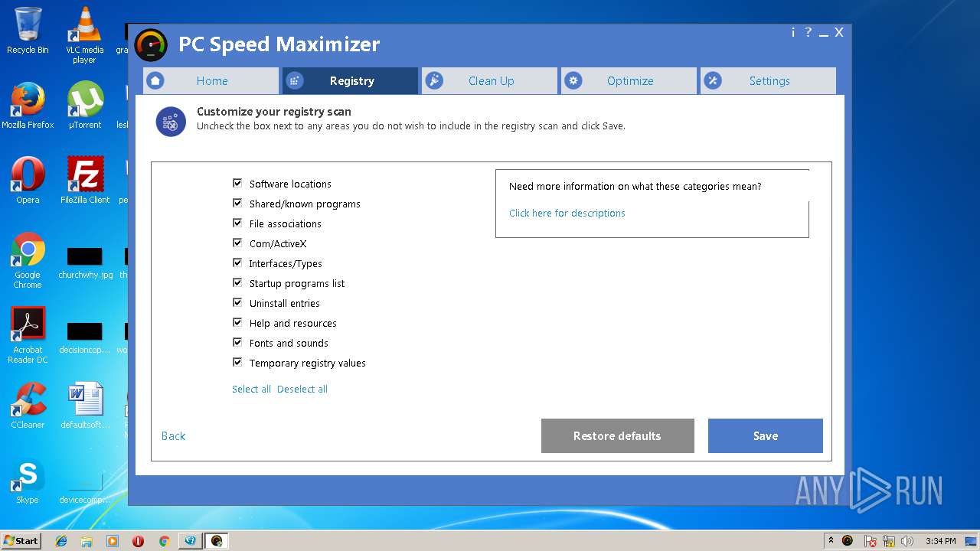Toggle File associations checkbox
The height and width of the screenshot is (551, 980).
tap(237, 223)
